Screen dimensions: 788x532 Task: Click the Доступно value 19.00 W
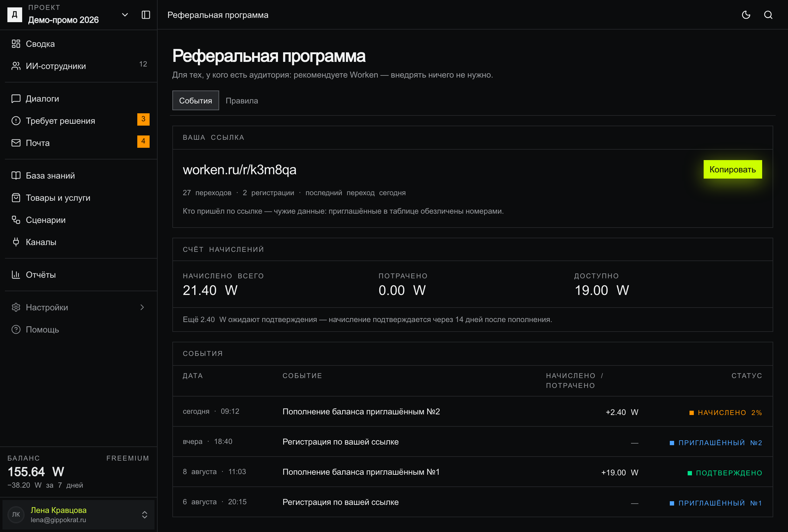click(601, 291)
